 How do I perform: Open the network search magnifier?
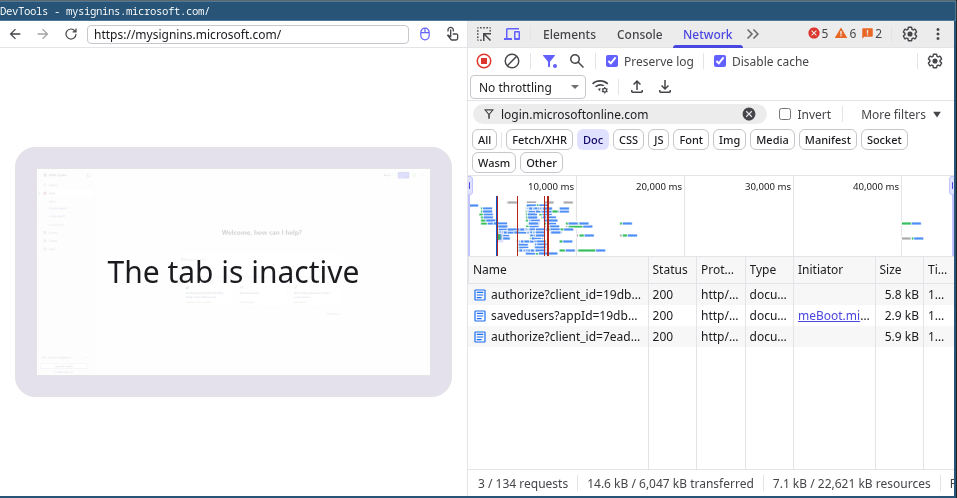tap(576, 61)
